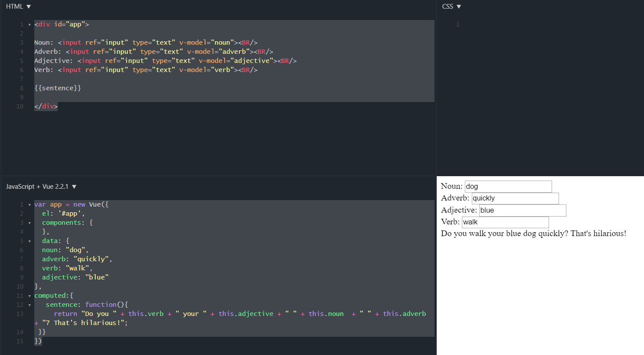Click the Adjective: label in preview
This screenshot has width=644, height=355.
459,210
